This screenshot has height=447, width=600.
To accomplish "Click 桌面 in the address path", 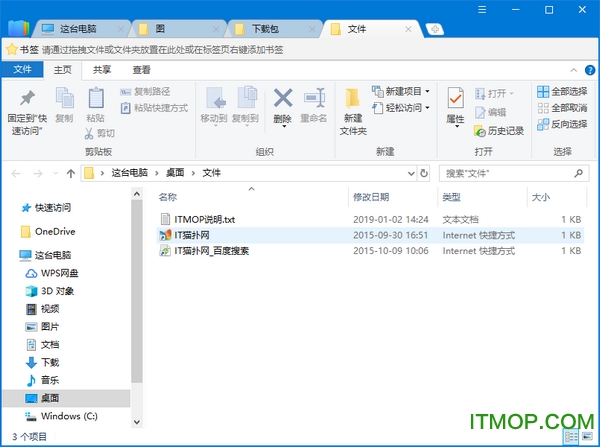I will click(175, 173).
